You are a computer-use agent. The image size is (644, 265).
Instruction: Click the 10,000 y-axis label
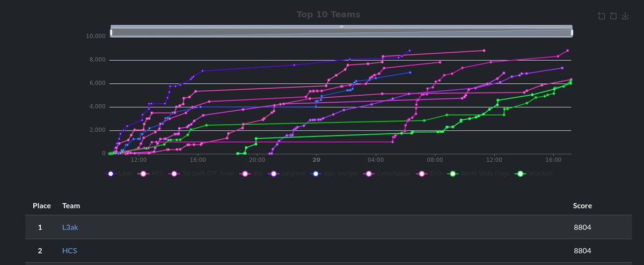point(96,36)
